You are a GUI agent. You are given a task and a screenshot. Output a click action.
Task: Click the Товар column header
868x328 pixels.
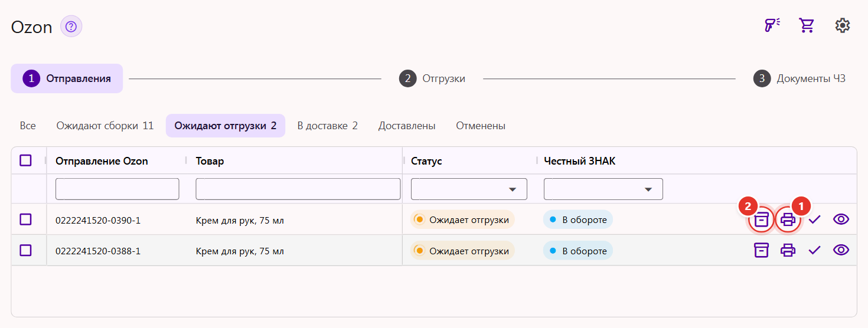click(210, 161)
